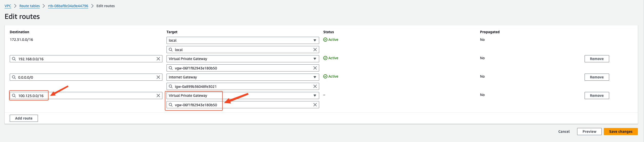Click the Add route button
This screenshot has height=142, width=644.
pyautogui.click(x=24, y=118)
